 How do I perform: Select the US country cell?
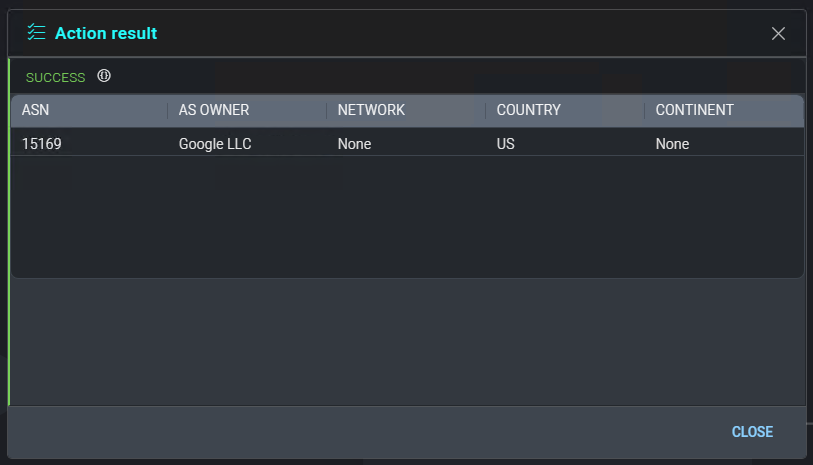click(506, 144)
